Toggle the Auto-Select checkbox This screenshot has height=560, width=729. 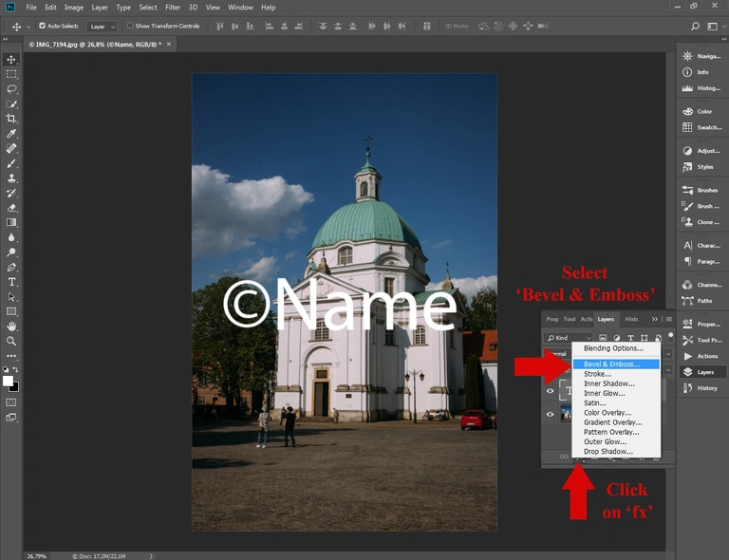coord(43,26)
